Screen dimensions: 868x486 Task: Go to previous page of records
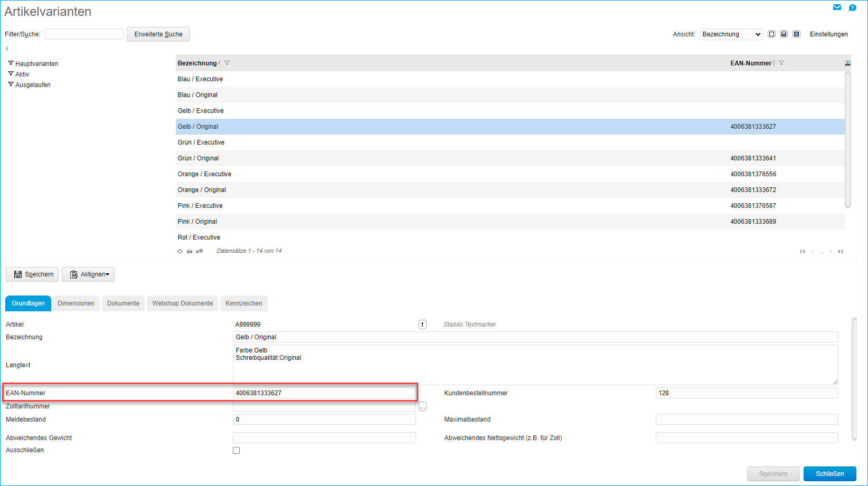coord(813,251)
